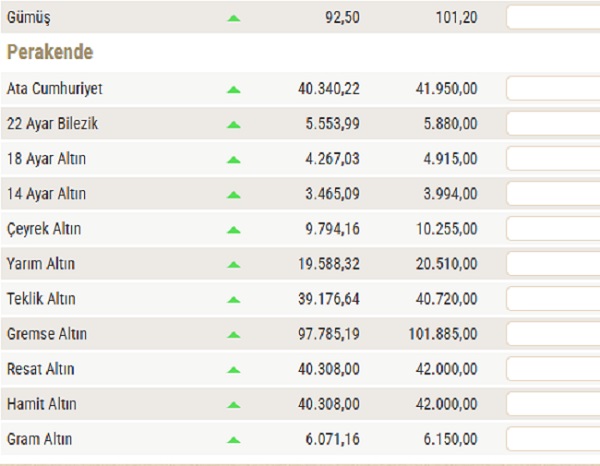Image resolution: width=600 pixels, height=466 pixels.
Task: Click the 14 Ayar Altın label
Action: tap(46, 194)
